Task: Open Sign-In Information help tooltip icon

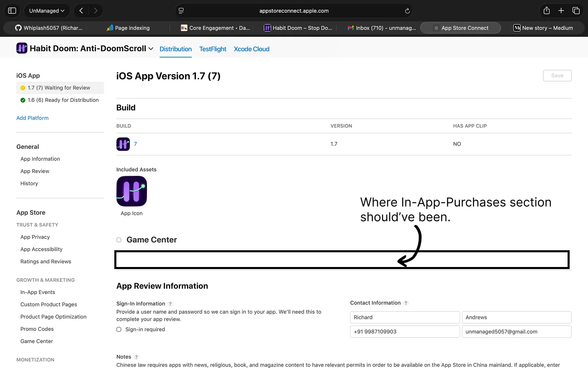Action: (170, 303)
